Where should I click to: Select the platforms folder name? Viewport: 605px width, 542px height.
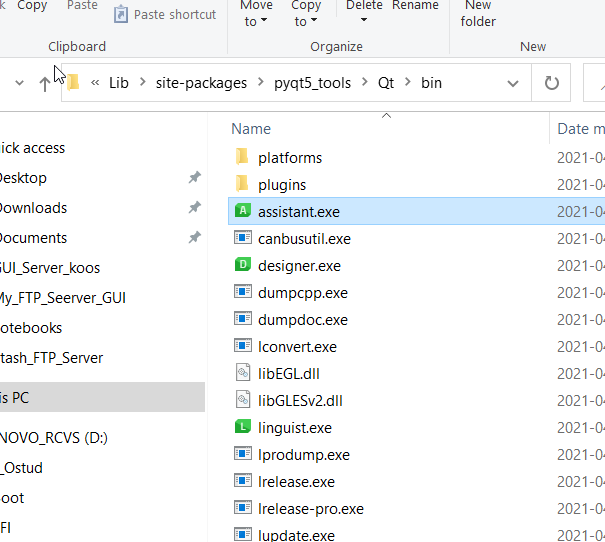290,158
